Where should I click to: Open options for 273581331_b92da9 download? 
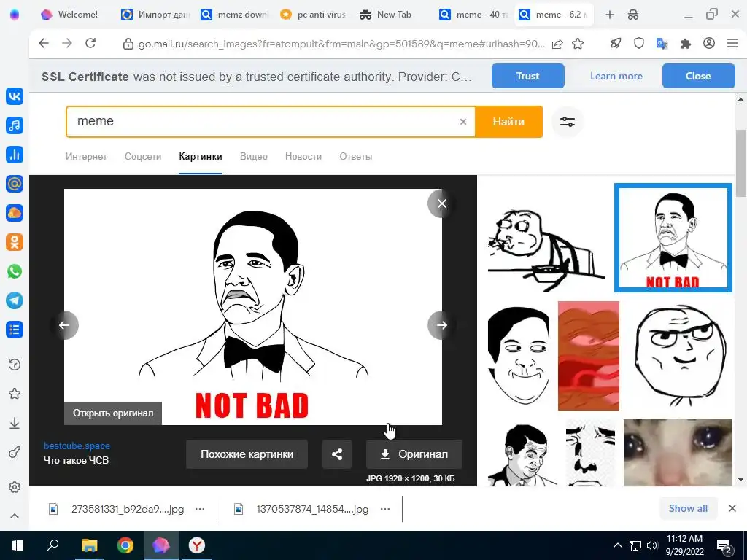pos(200,509)
